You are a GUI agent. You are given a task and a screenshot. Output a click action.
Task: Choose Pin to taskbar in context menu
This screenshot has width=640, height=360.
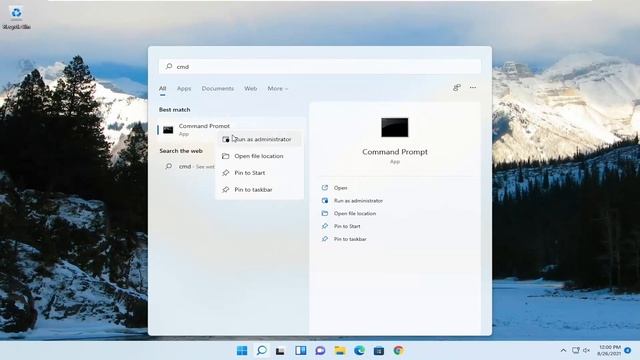pos(260,189)
